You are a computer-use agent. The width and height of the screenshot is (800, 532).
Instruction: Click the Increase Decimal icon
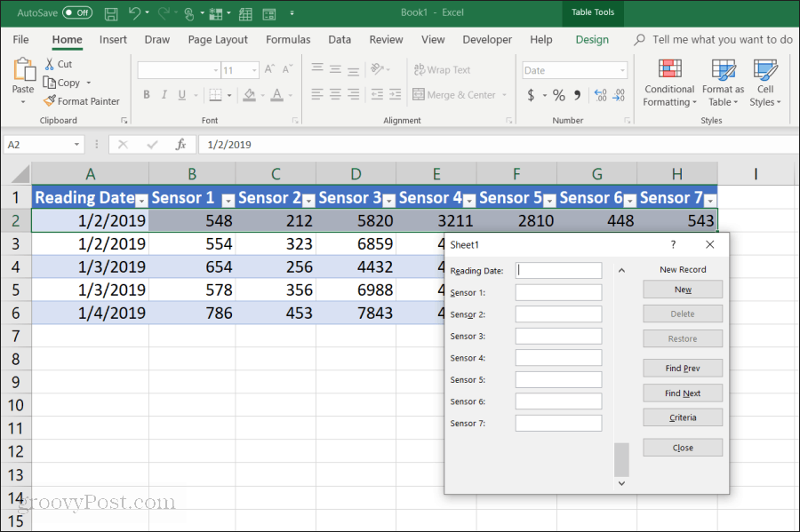[x=601, y=95]
